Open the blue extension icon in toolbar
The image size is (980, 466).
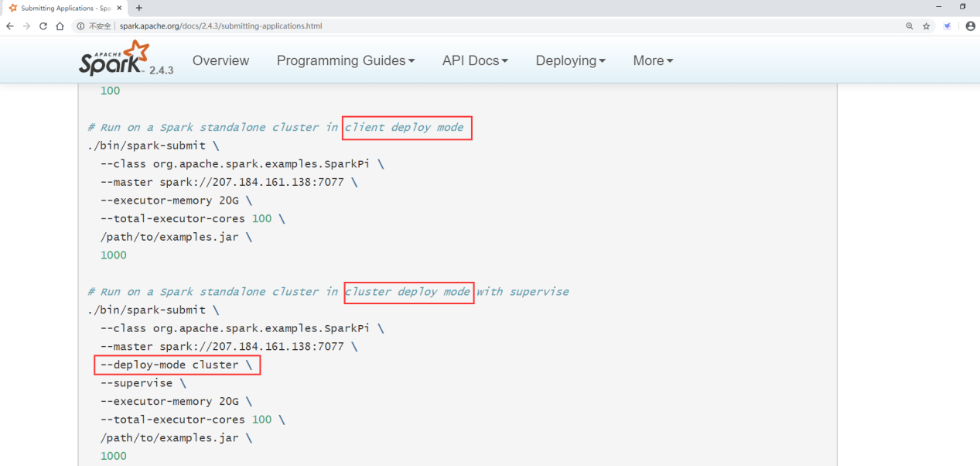pyautogui.click(x=948, y=26)
